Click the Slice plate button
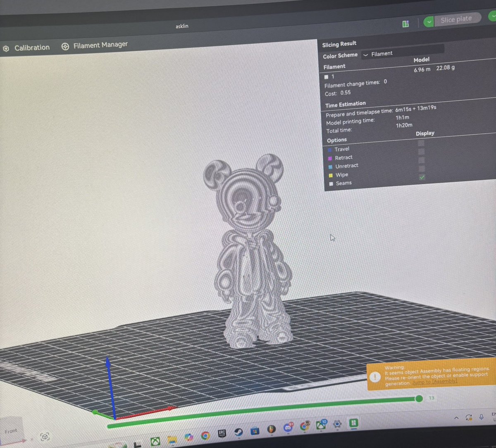 pyautogui.click(x=456, y=19)
